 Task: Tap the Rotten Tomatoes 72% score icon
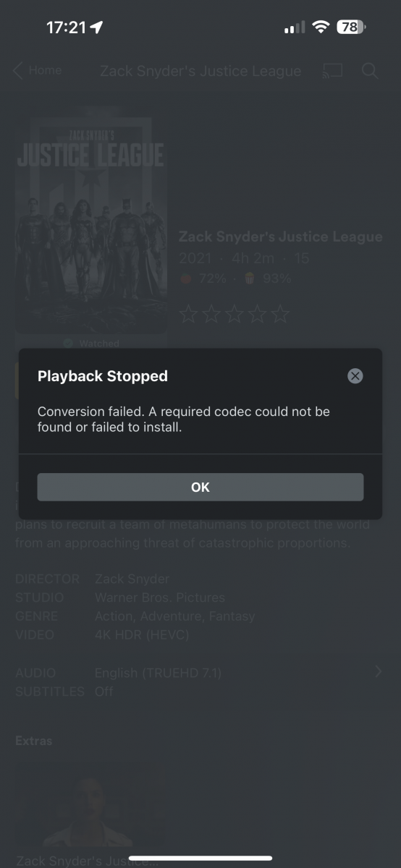(x=186, y=278)
